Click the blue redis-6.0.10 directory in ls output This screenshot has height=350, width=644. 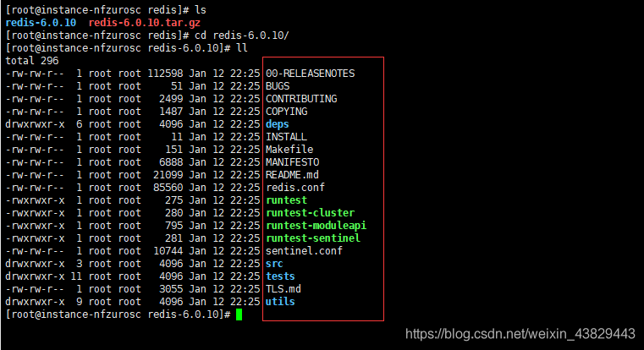click(x=41, y=23)
